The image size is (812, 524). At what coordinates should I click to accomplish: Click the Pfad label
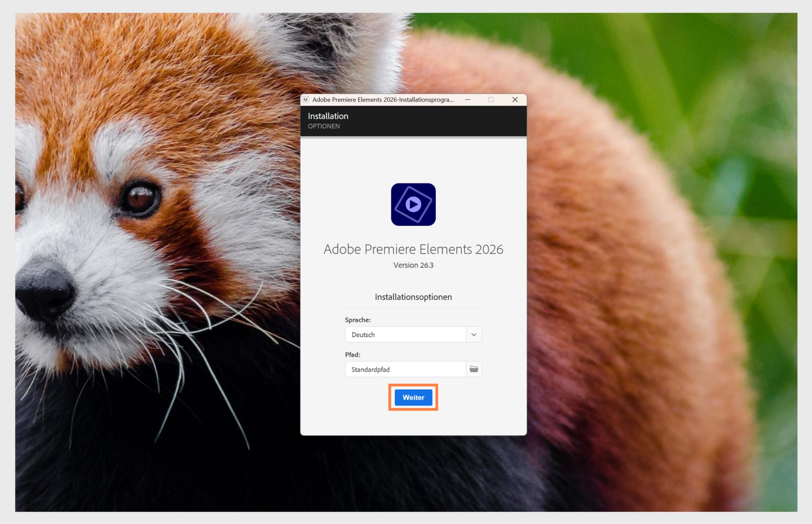pyautogui.click(x=352, y=355)
